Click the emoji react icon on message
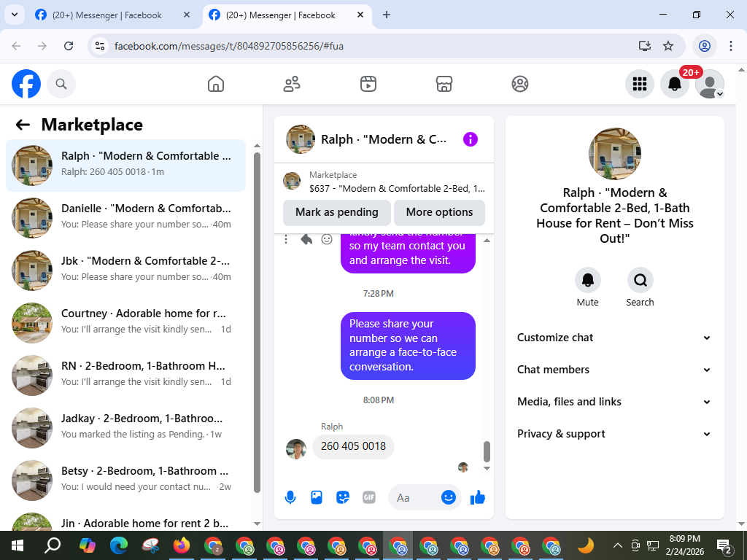Viewport: 747px width, 560px height. [327, 239]
